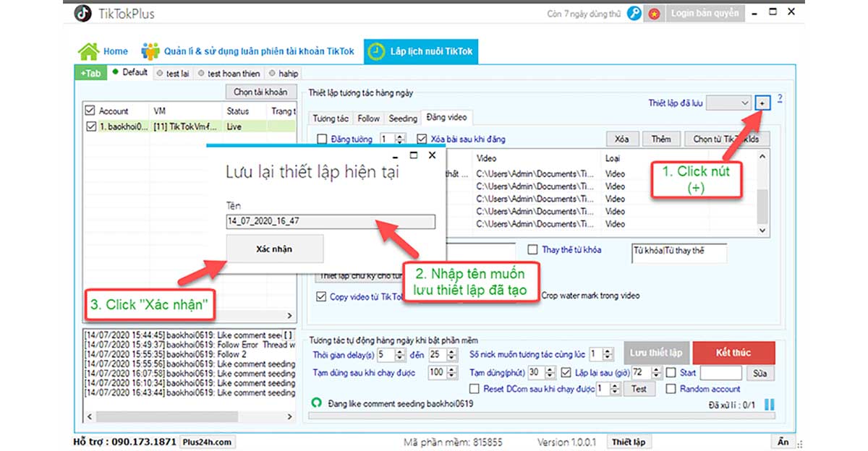The image size is (868, 451).
Task: Open the Seeding settings tab
Action: 403,119
